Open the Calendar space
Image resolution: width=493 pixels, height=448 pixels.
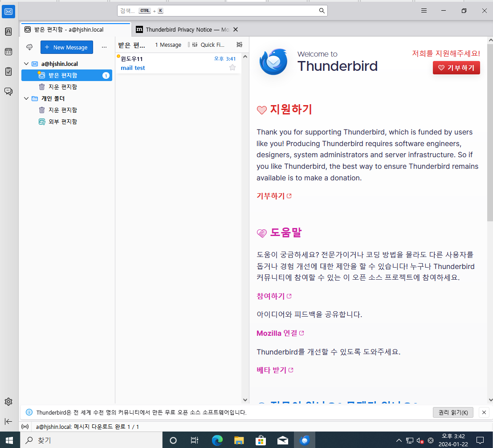(x=8, y=52)
